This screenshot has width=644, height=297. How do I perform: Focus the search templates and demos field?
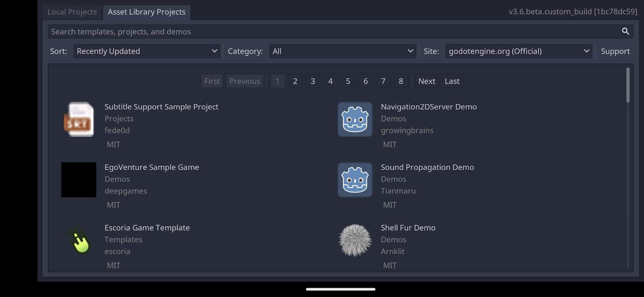pos(330,31)
